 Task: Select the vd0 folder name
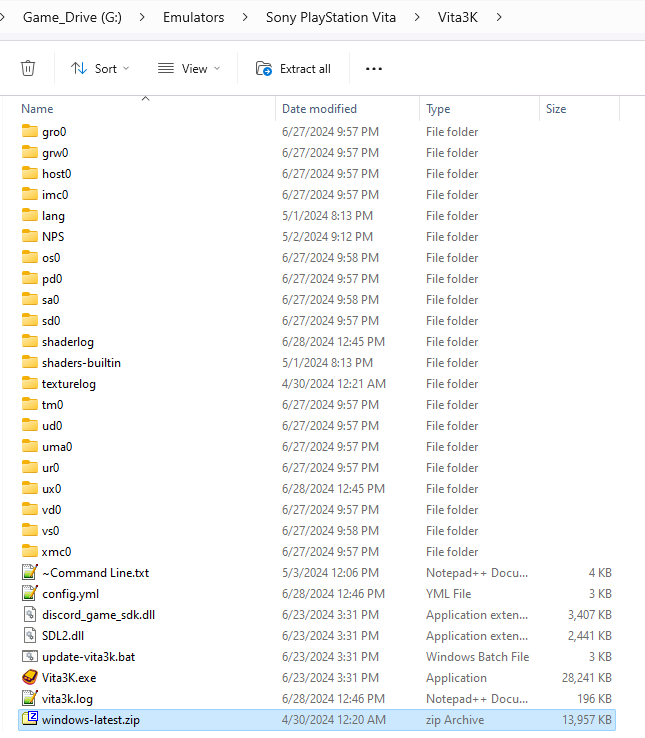pos(51,510)
